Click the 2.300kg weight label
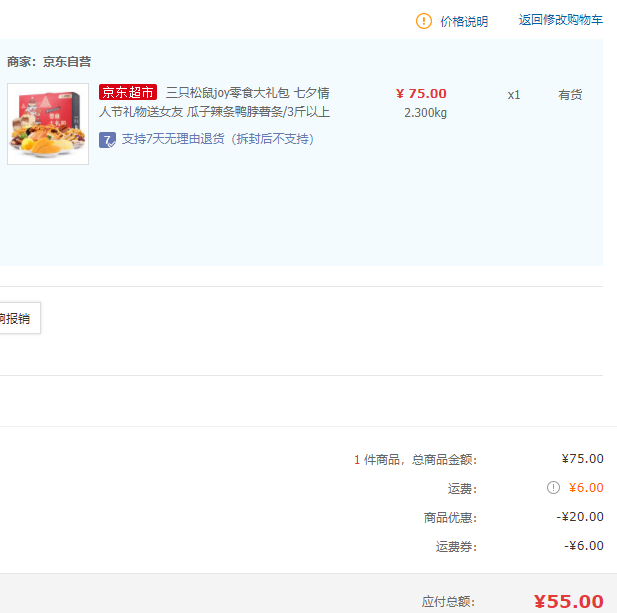 coord(425,113)
